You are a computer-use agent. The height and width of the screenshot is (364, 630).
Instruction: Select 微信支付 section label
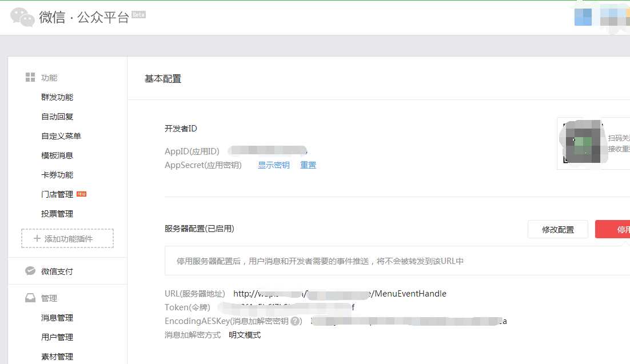[x=57, y=271]
